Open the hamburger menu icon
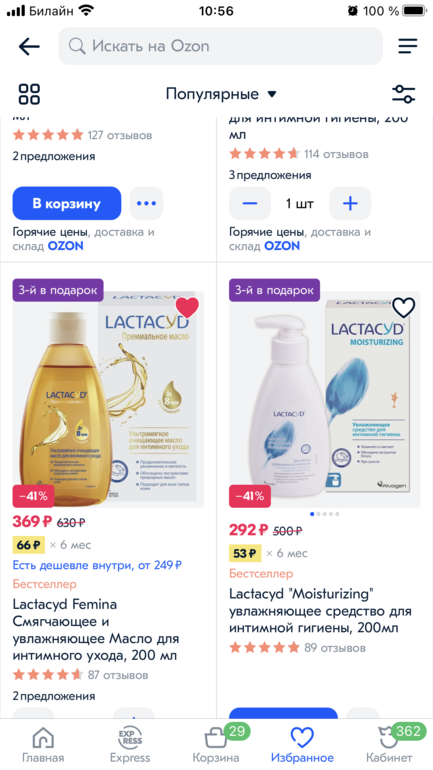Image resolution: width=433 pixels, height=770 pixels. [407, 46]
